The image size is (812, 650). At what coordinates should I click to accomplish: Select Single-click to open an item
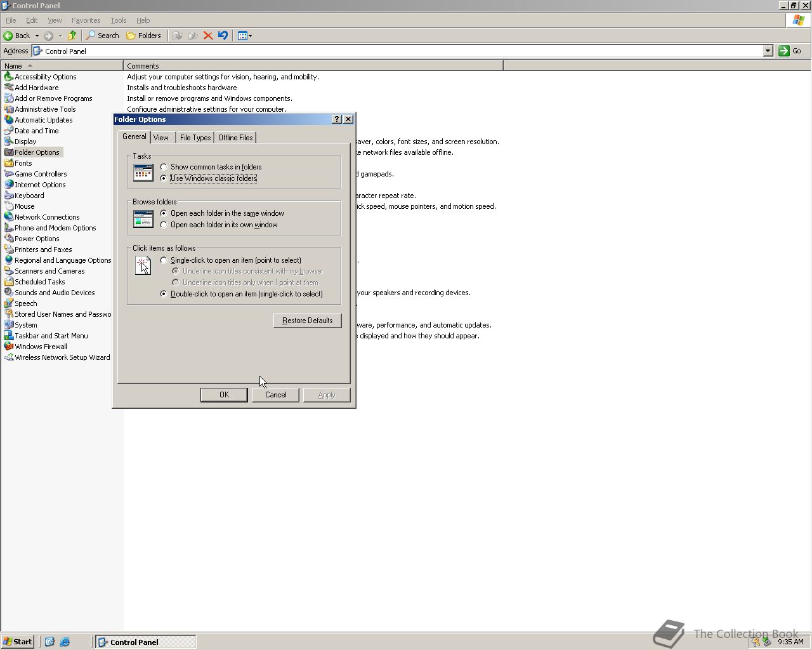point(164,260)
